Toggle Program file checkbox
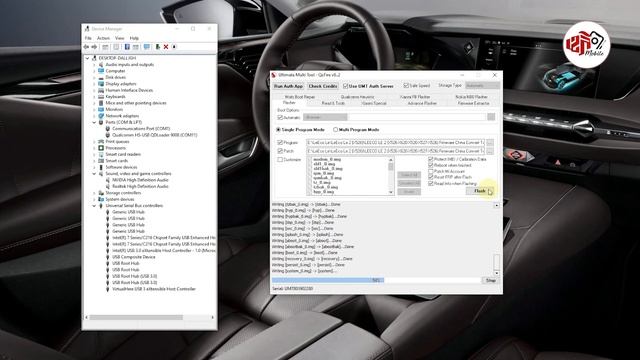 pos(280,142)
